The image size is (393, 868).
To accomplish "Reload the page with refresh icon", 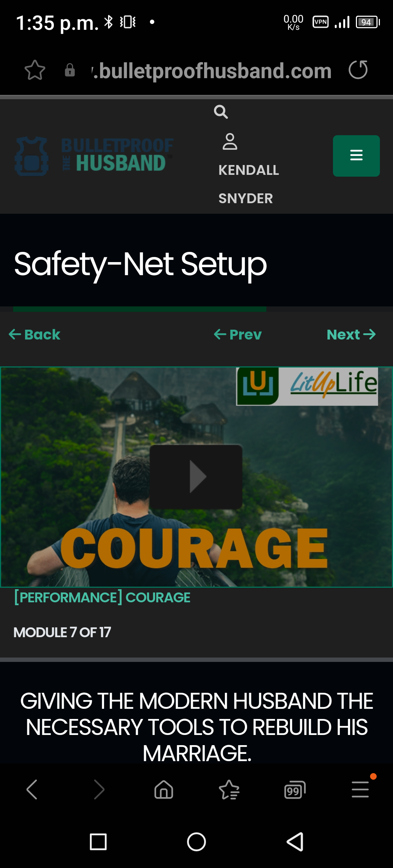I will (358, 70).
